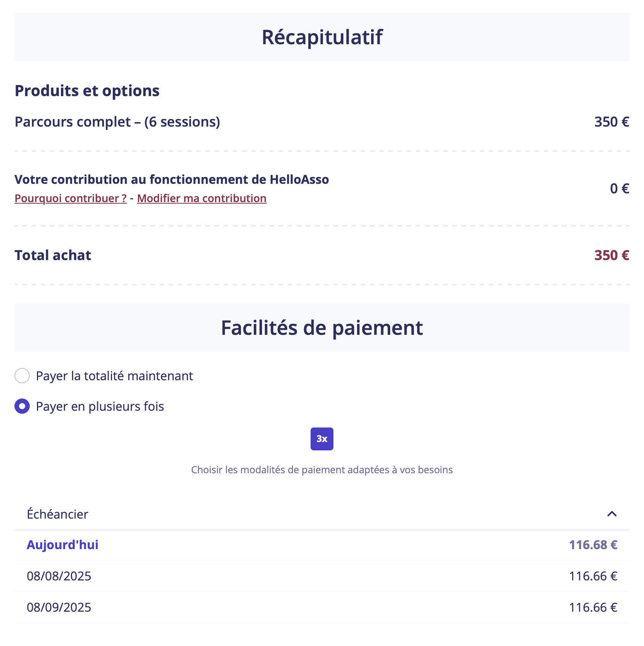Viewport: 644px width, 646px height.
Task: Click the 08/08/2025 installment date
Action: tap(59, 576)
